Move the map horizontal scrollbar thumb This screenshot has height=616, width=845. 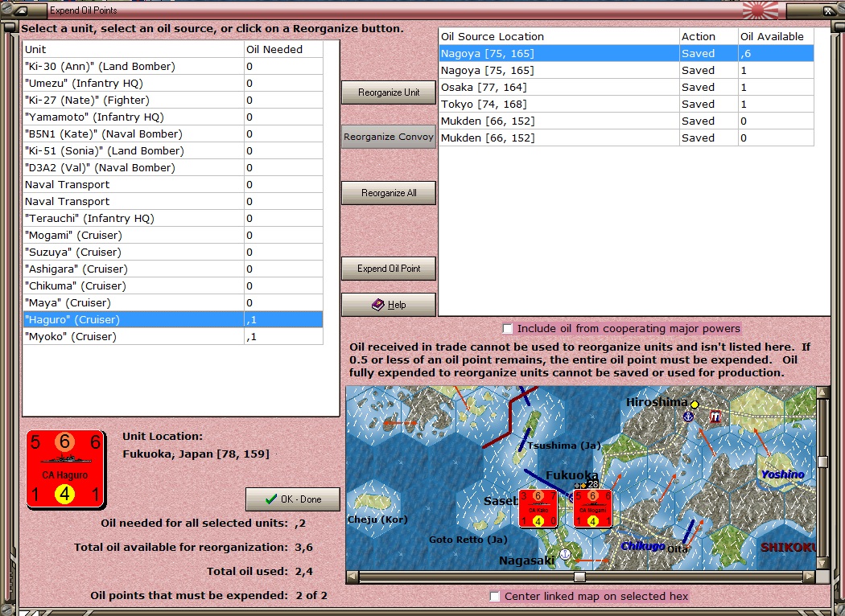(580, 577)
